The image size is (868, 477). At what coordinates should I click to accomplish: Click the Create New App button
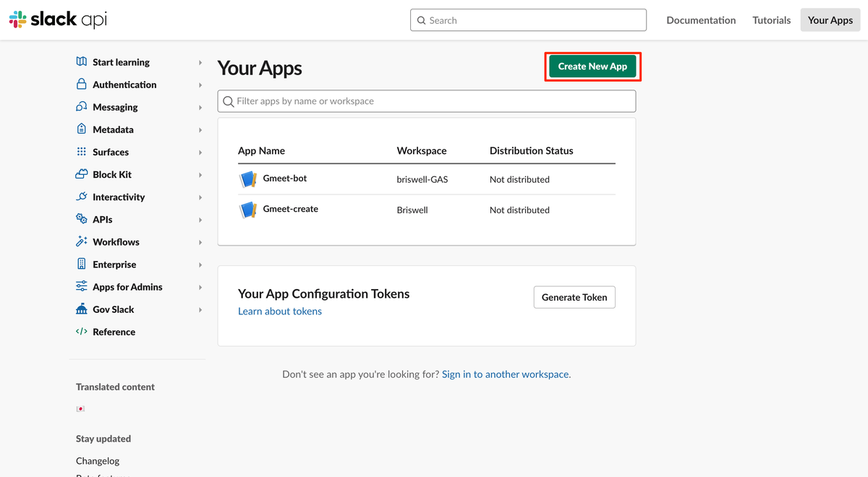(592, 66)
